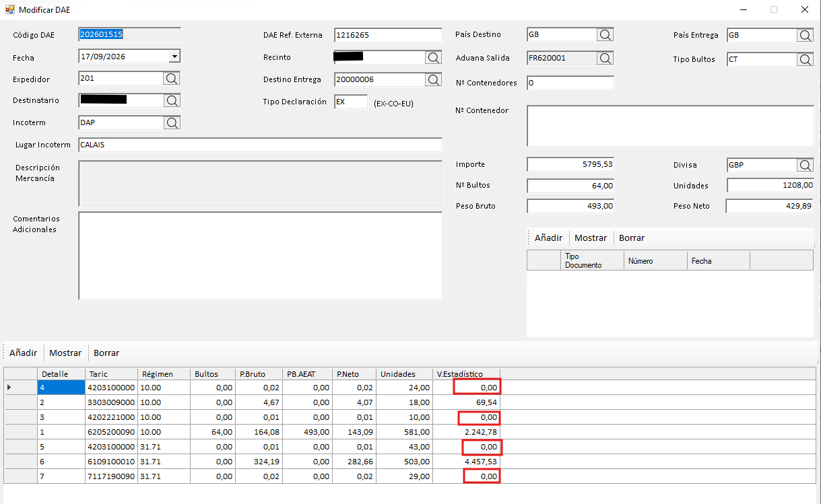Open the Destino Entrega lookup magnifier
The height and width of the screenshot is (504, 821).
point(434,79)
